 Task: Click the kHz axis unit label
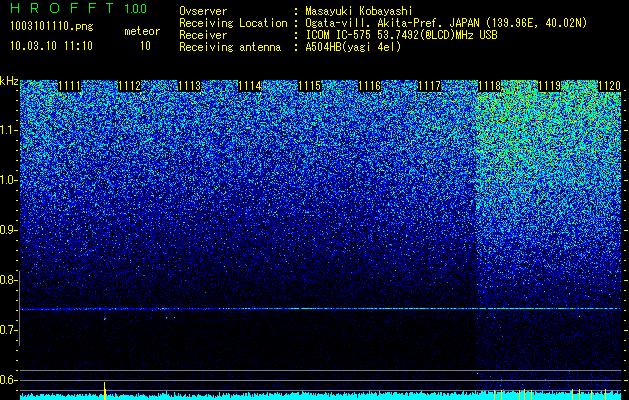(x=9, y=81)
